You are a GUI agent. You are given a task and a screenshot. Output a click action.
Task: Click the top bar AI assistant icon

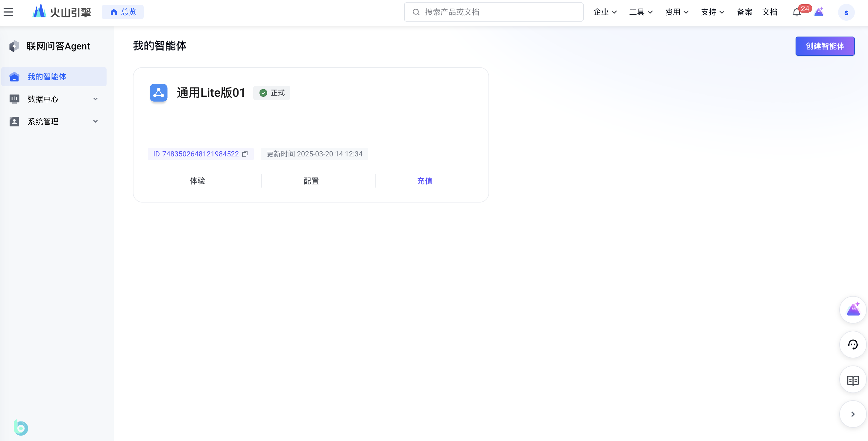point(819,12)
